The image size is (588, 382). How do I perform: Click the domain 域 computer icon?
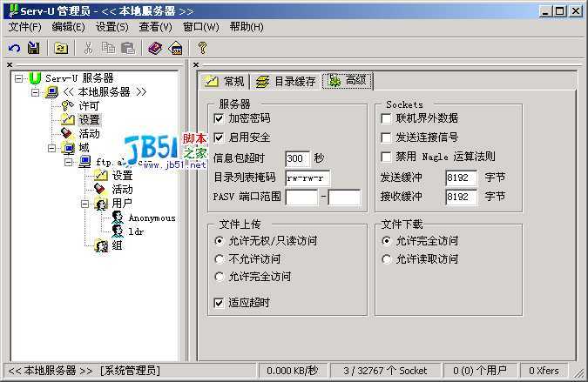pyautogui.click(x=68, y=148)
